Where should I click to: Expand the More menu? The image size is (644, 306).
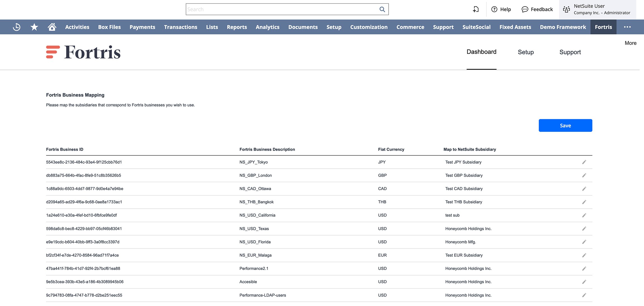click(x=630, y=43)
